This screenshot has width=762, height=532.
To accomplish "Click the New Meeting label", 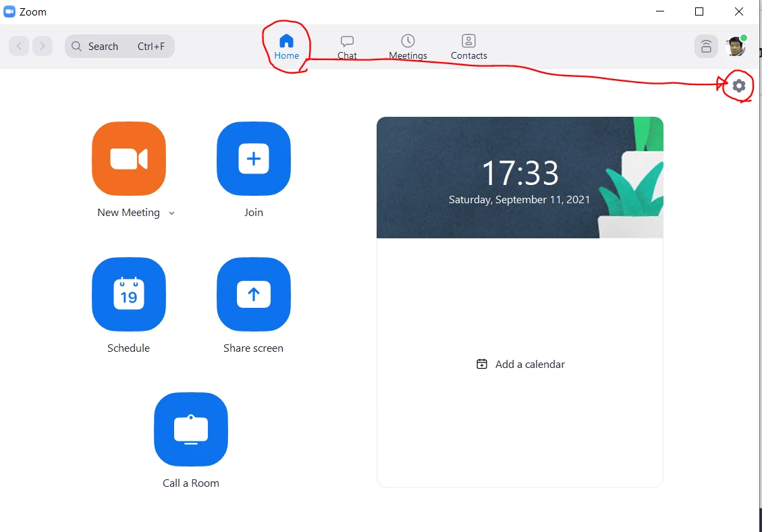I will tap(128, 213).
